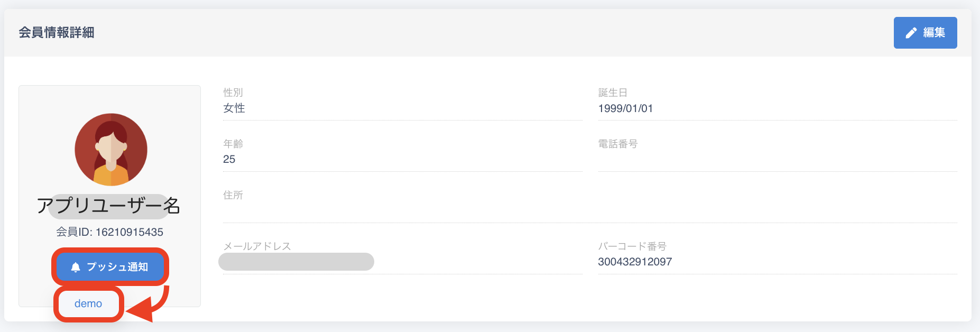Click the 会員情報詳細 page heading
Screen dimensions: 980x332
tap(57, 33)
